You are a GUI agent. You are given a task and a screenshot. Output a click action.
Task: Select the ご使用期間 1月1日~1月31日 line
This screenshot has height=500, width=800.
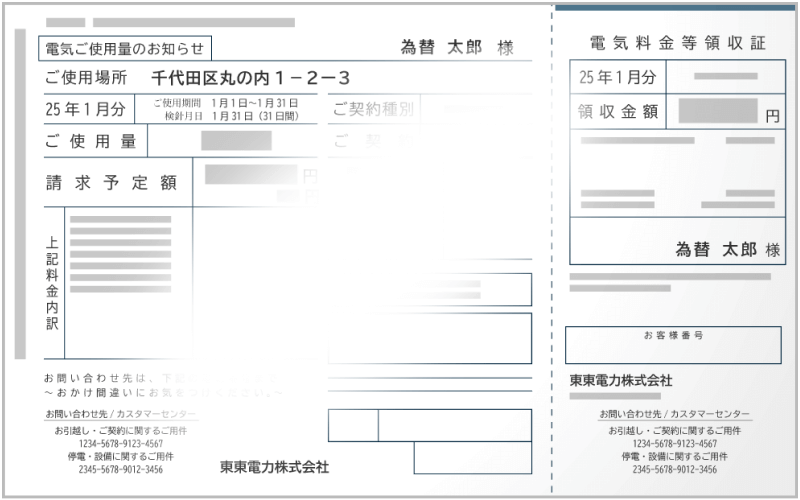[x=226, y=103]
